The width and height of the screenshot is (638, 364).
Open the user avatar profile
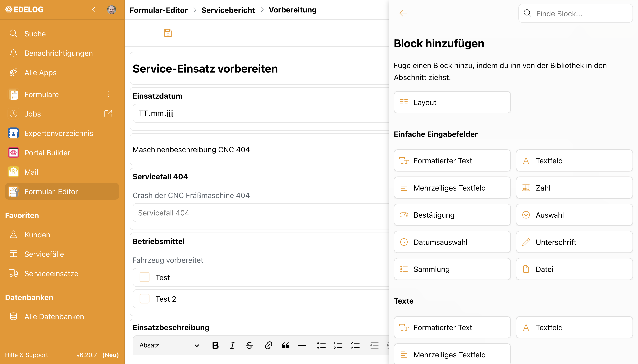pyautogui.click(x=112, y=10)
